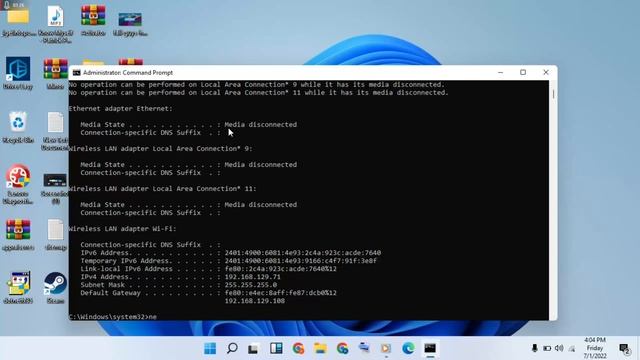Click the Command Prompt title bar icon
The height and width of the screenshot is (360, 640).
pyautogui.click(x=76, y=73)
